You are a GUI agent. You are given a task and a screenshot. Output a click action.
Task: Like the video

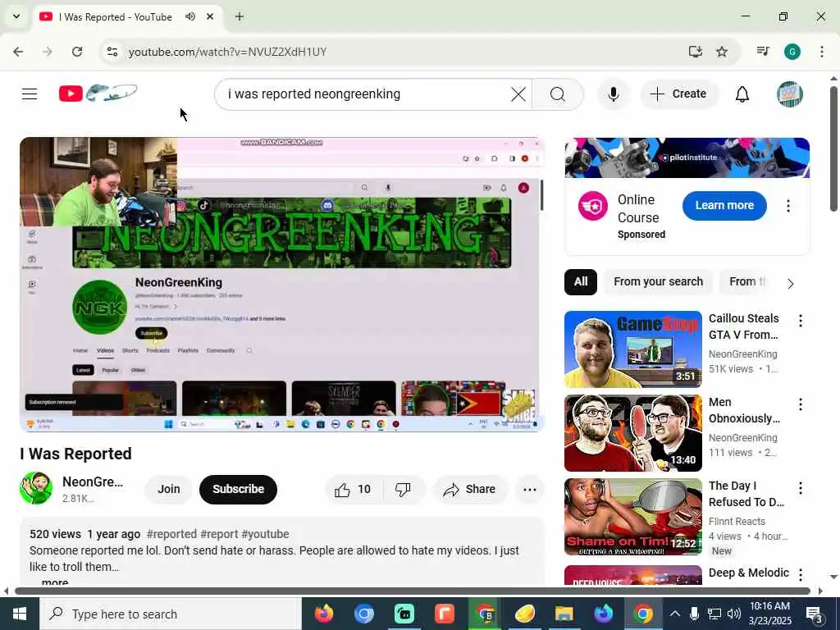[x=353, y=489]
